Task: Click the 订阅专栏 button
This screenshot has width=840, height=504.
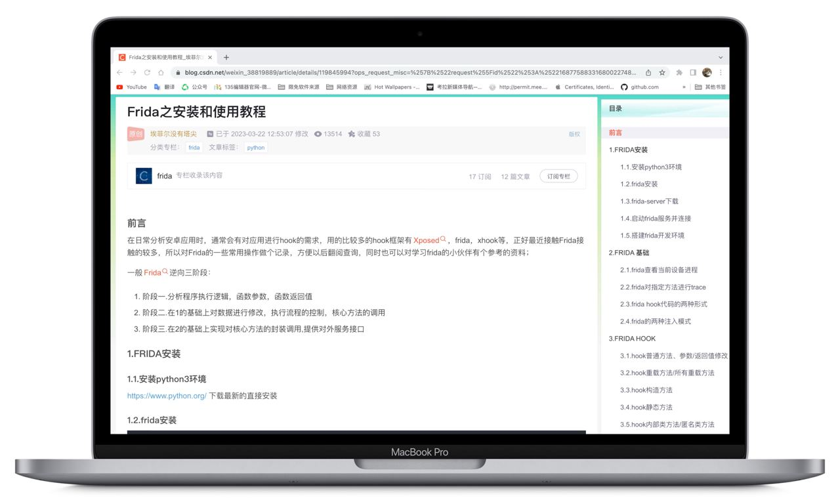Action: 558,176
